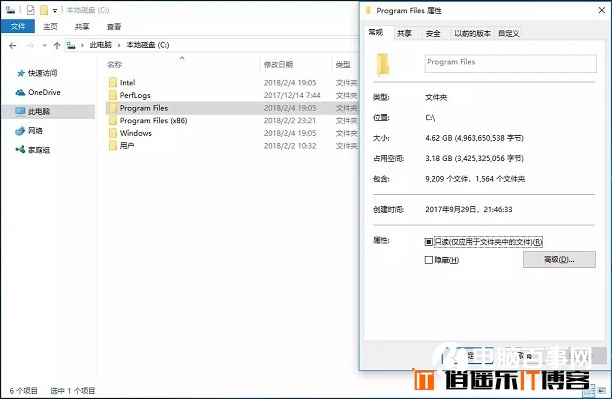
Task: Select the Intel folder icon
Action: 113,82
